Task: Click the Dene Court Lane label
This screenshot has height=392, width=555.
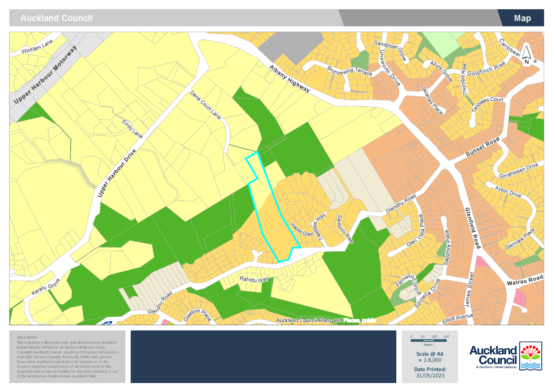Action: tap(205, 105)
